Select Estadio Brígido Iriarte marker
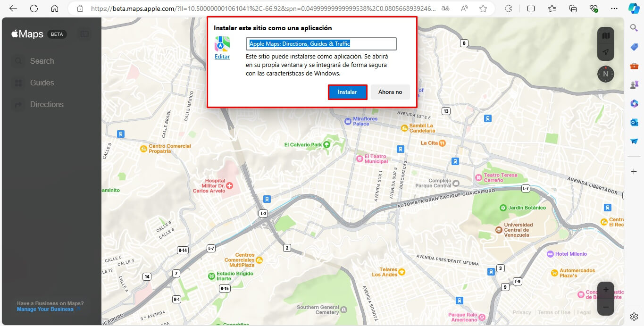 (212, 276)
